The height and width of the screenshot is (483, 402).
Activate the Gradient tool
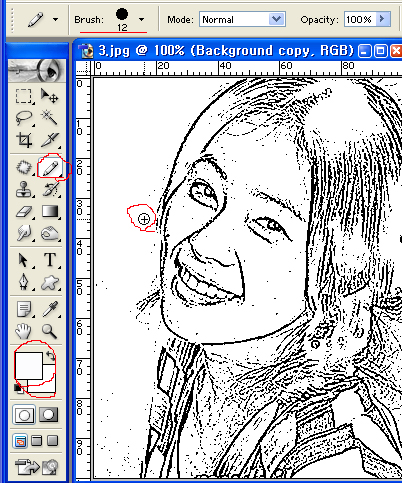click(50, 211)
